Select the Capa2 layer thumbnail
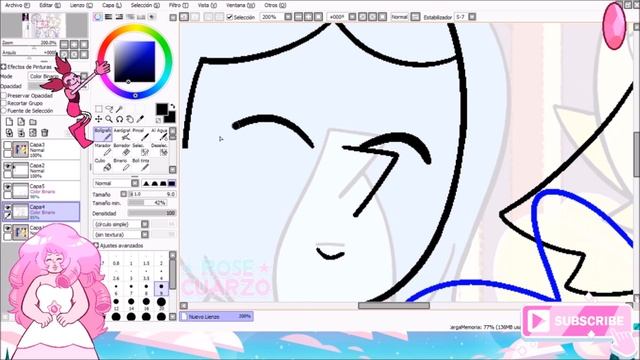 click(x=20, y=171)
